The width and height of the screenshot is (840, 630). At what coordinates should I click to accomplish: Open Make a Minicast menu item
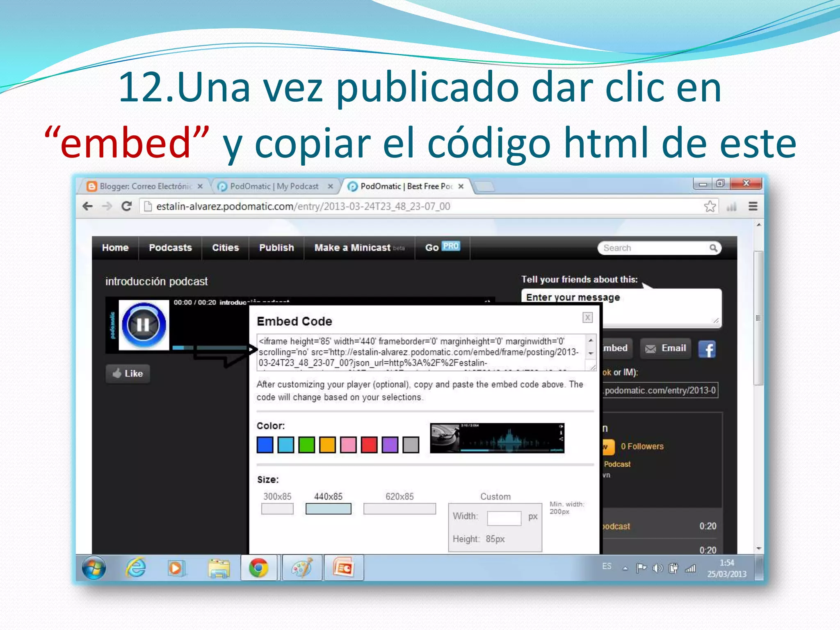359,248
